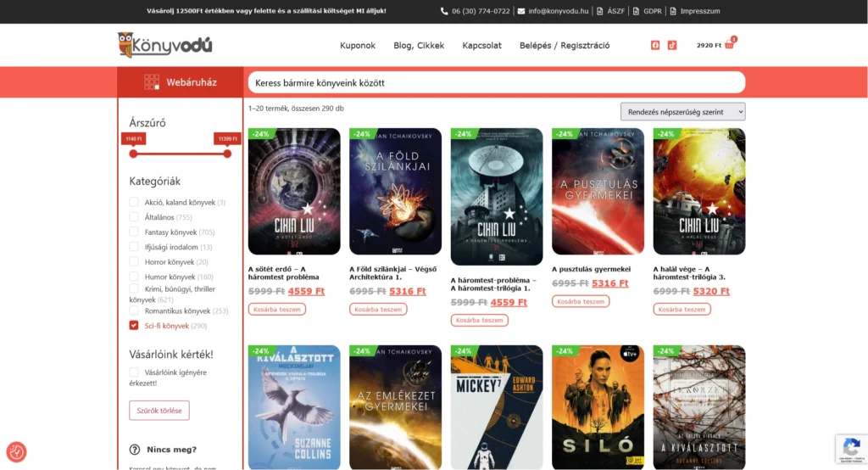Open Mickey7 book cover
The width and height of the screenshot is (868, 470).
coord(497,407)
